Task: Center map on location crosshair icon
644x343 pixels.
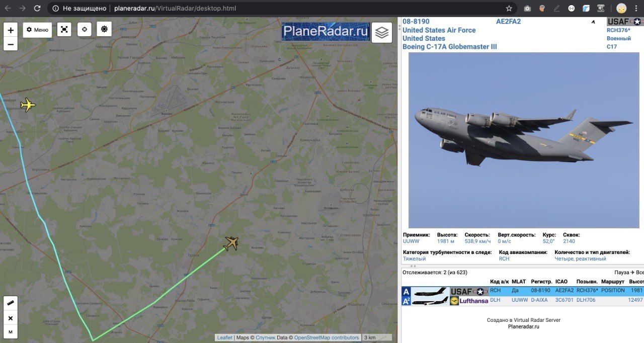Action: (x=84, y=30)
